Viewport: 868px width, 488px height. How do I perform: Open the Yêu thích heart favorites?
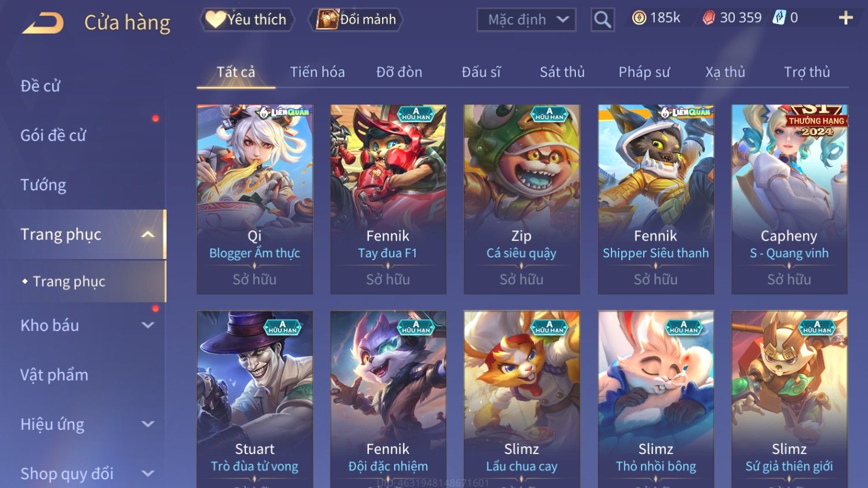(x=216, y=20)
